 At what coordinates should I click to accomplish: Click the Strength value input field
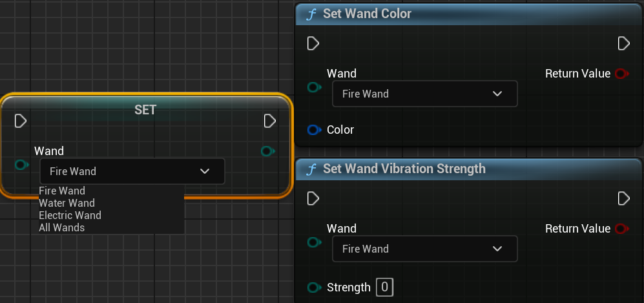coord(385,287)
